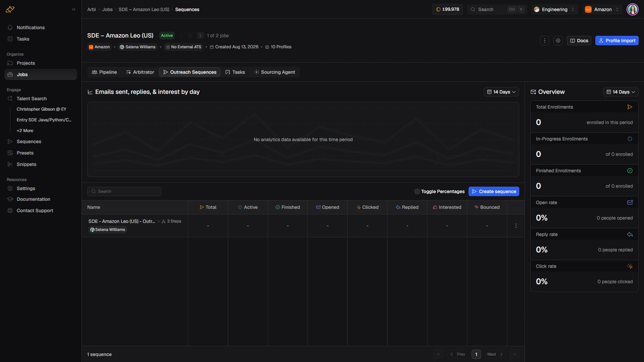Click the Jobs breadcrumb link
Screen dimensions: 644x362
(x=107, y=10)
